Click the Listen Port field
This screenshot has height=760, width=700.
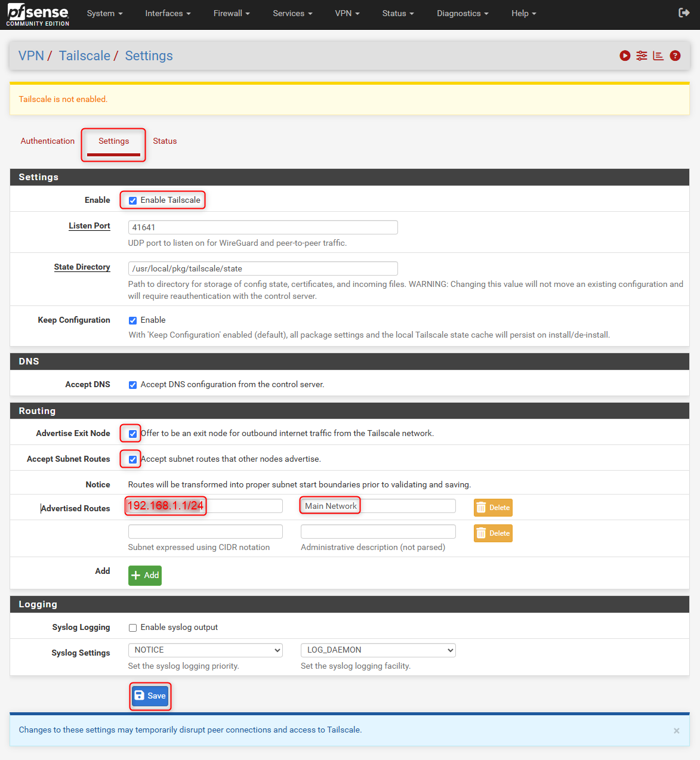(263, 227)
